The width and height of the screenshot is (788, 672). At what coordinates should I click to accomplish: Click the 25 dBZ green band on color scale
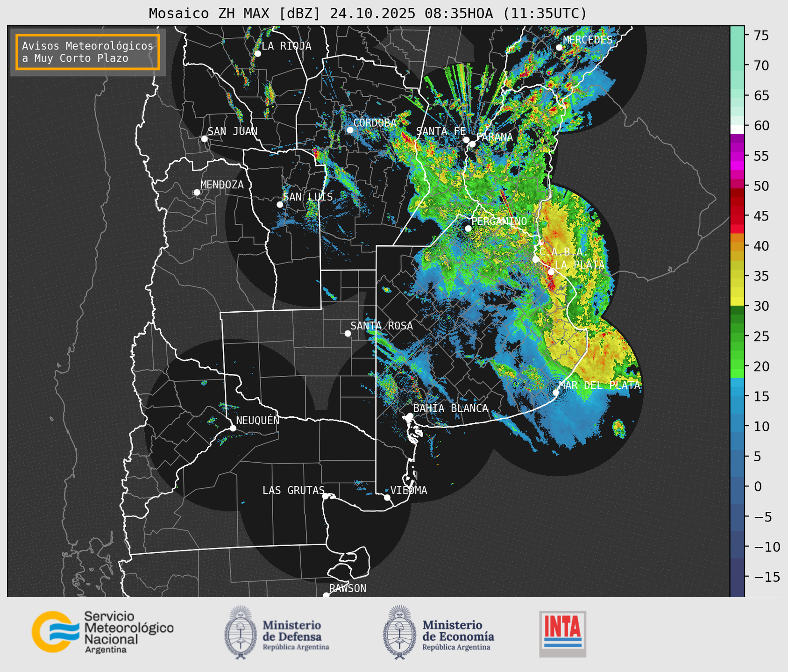[x=737, y=336]
